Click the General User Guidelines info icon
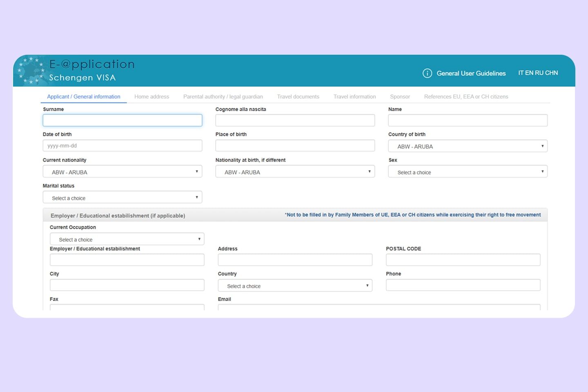 (x=427, y=73)
